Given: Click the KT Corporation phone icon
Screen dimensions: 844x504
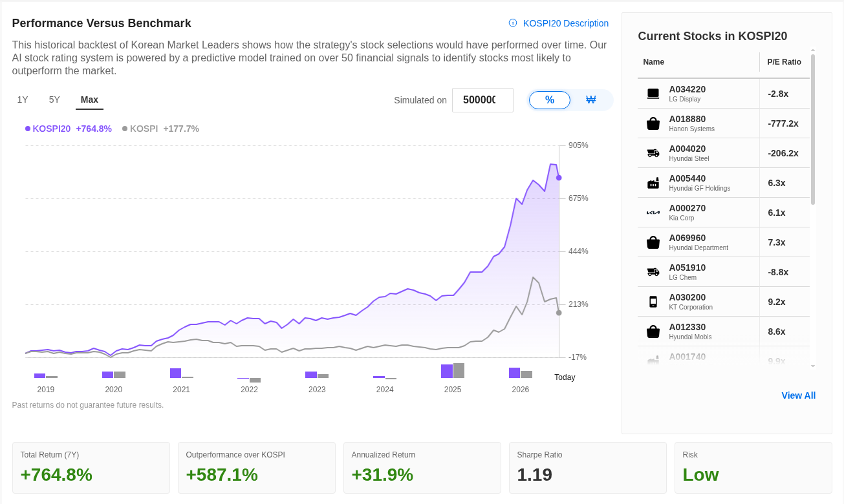Looking at the screenshot, I should [653, 302].
